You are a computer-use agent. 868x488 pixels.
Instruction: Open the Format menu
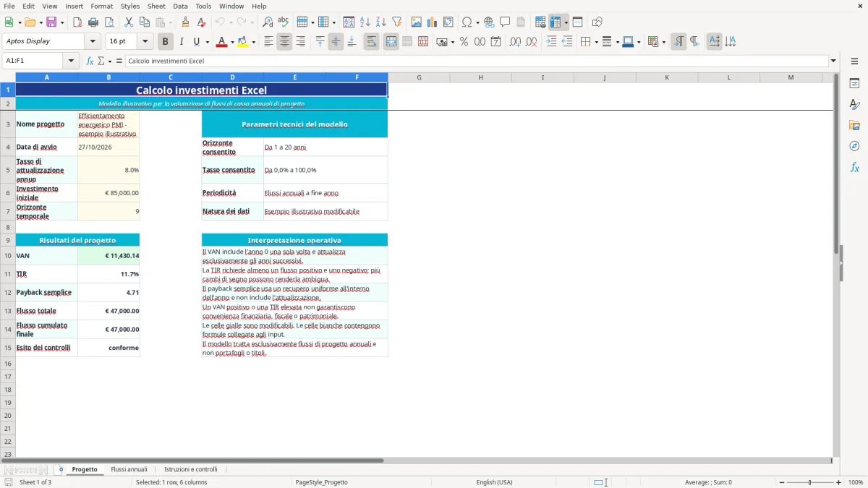tap(101, 6)
